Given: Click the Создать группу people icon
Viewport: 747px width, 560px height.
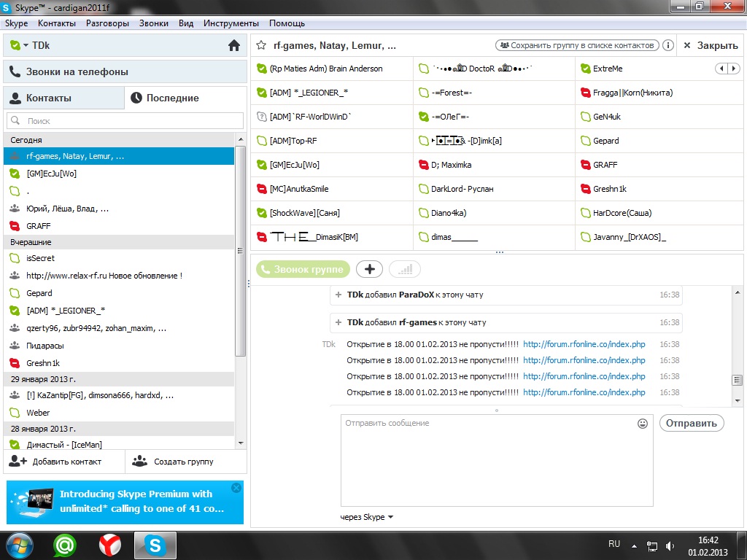Looking at the screenshot, I should (x=139, y=461).
